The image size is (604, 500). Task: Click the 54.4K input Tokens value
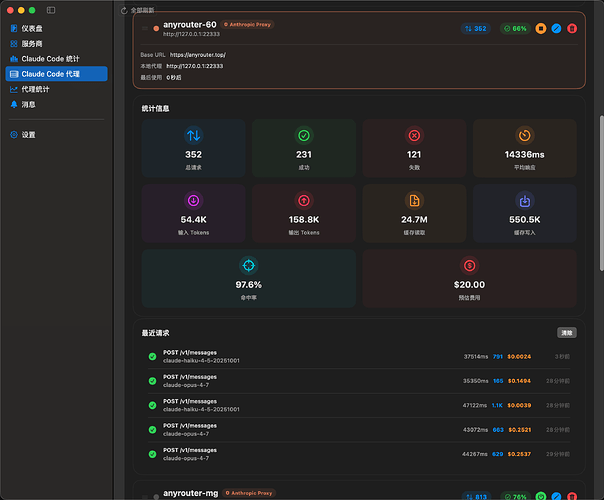tap(193, 220)
